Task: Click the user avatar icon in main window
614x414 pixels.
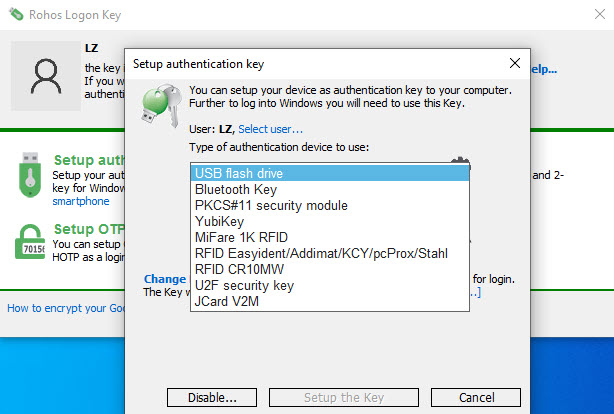Action: [46, 76]
